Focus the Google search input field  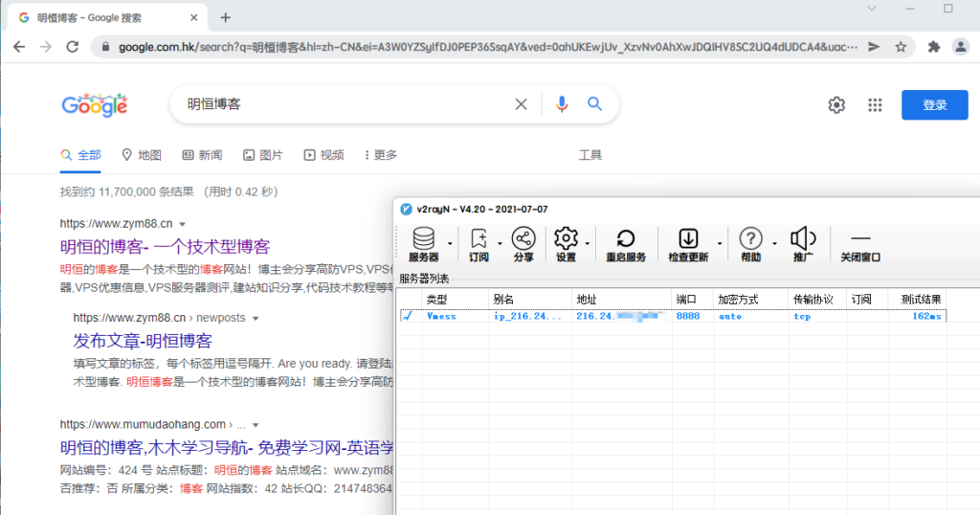point(344,104)
